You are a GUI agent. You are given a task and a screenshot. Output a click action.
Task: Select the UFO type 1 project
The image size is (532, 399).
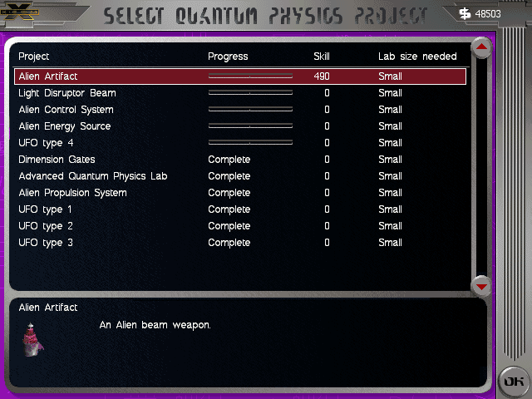240,209
